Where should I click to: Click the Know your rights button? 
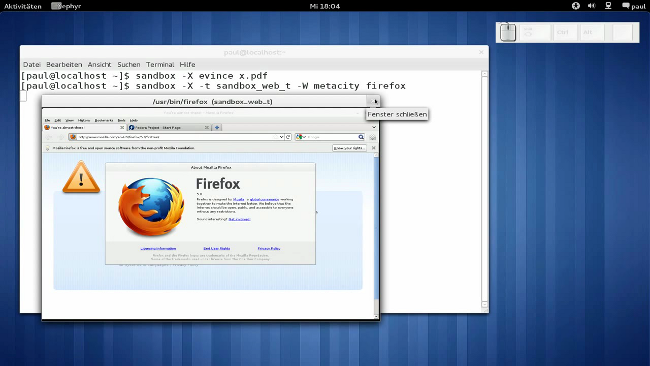(x=349, y=148)
